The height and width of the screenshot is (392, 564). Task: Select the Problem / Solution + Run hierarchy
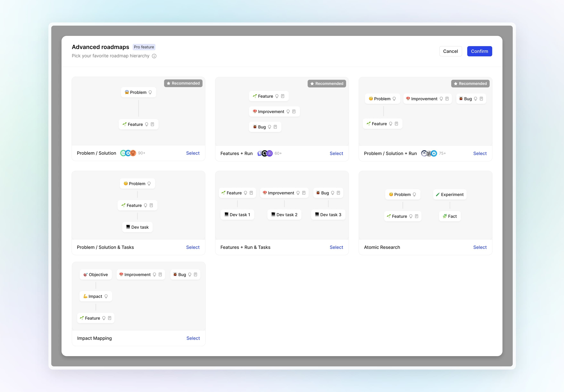tap(480, 153)
